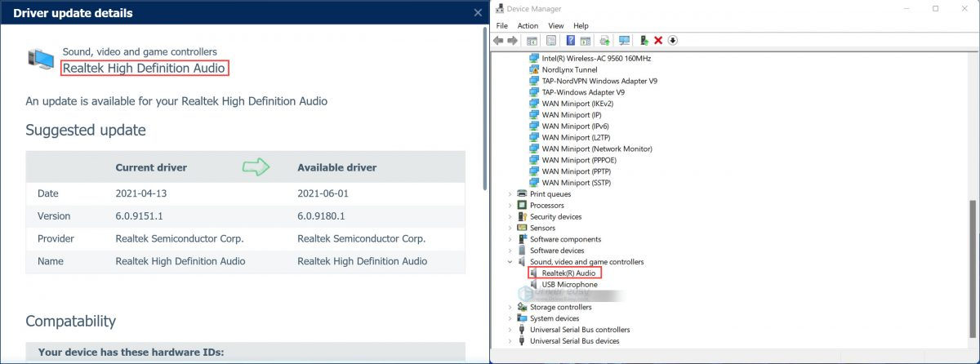The width and height of the screenshot is (980, 364).
Task: Click the Show/Hide Action Pane toolbar icon
Action: [586, 40]
